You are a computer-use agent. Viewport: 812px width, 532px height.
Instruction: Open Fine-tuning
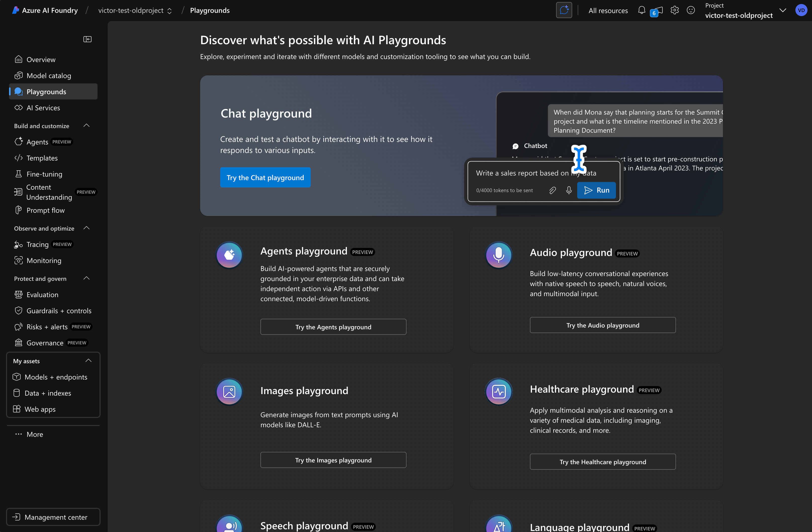(x=53, y=174)
